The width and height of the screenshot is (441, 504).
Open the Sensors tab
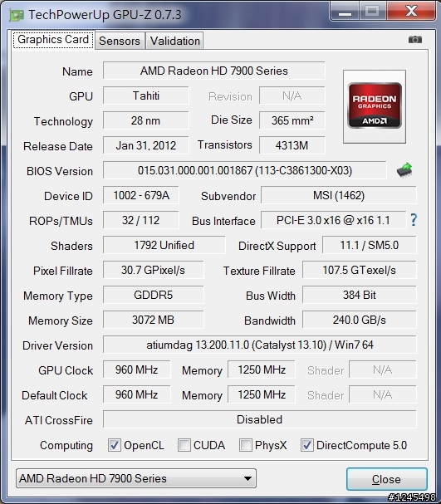coord(120,41)
